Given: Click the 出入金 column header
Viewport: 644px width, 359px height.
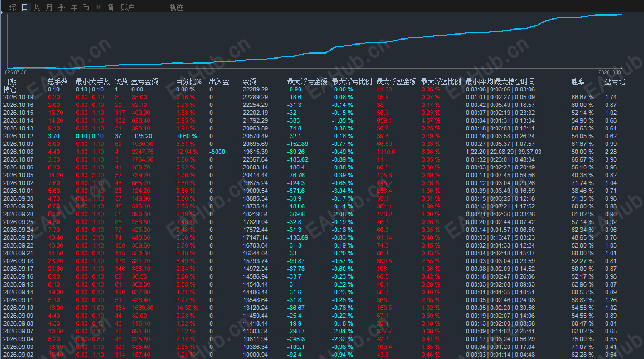Looking at the screenshot, I should point(219,82).
